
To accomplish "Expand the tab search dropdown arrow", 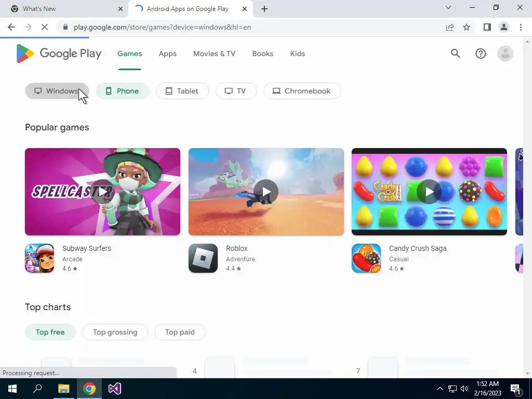I will pyautogui.click(x=448, y=7).
